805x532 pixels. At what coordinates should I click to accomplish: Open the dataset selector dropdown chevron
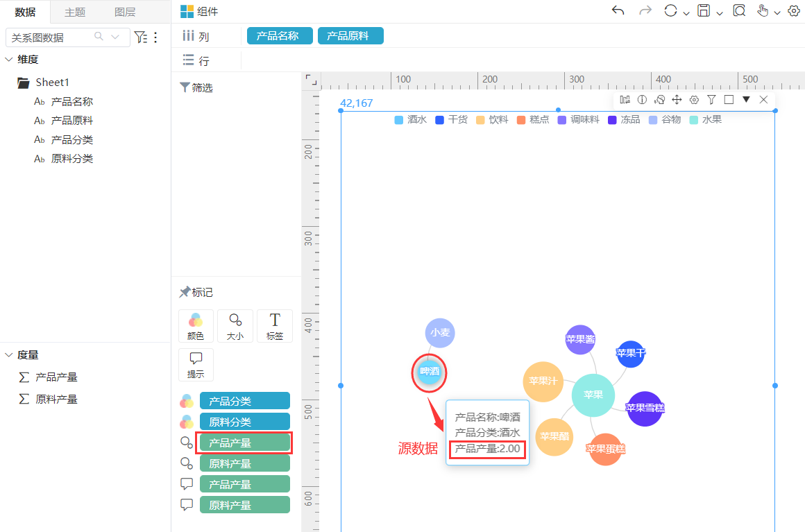click(x=115, y=37)
